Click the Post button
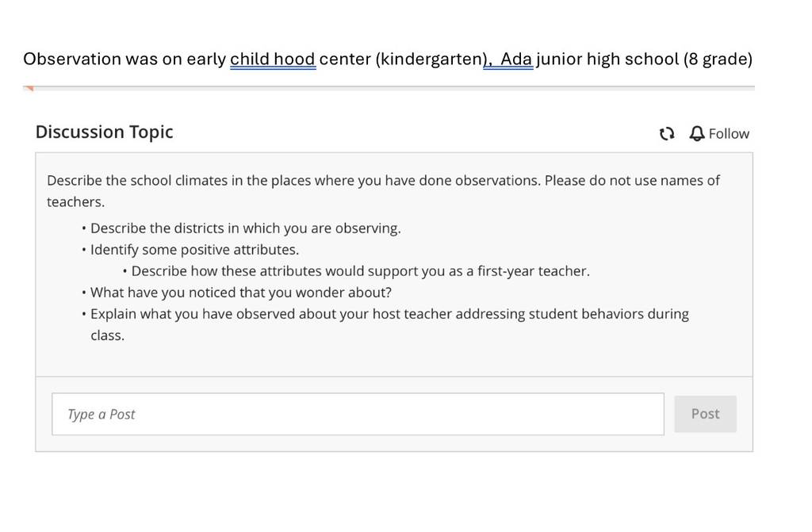The width and height of the screenshot is (812, 532). (x=705, y=414)
